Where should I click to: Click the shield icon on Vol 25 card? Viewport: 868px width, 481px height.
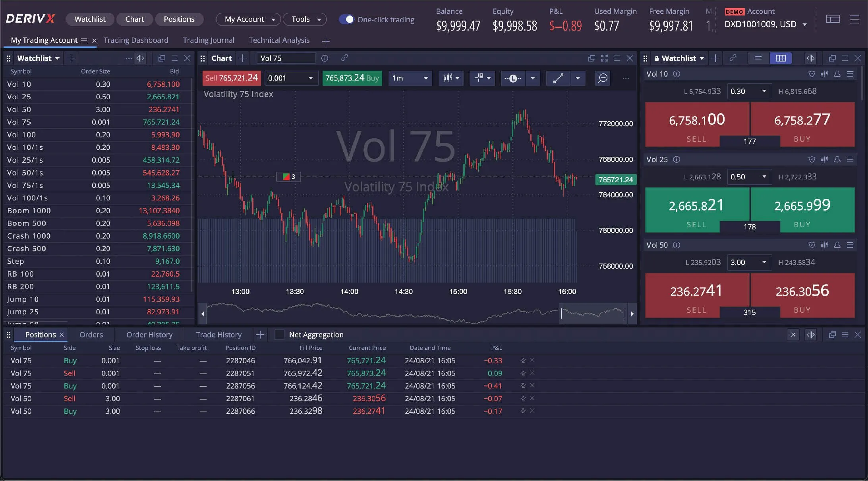click(x=812, y=159)
